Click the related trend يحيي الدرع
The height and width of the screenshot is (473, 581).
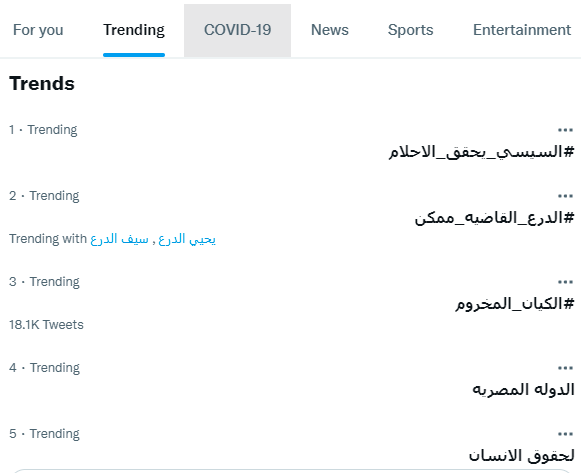tap(187, 239)
